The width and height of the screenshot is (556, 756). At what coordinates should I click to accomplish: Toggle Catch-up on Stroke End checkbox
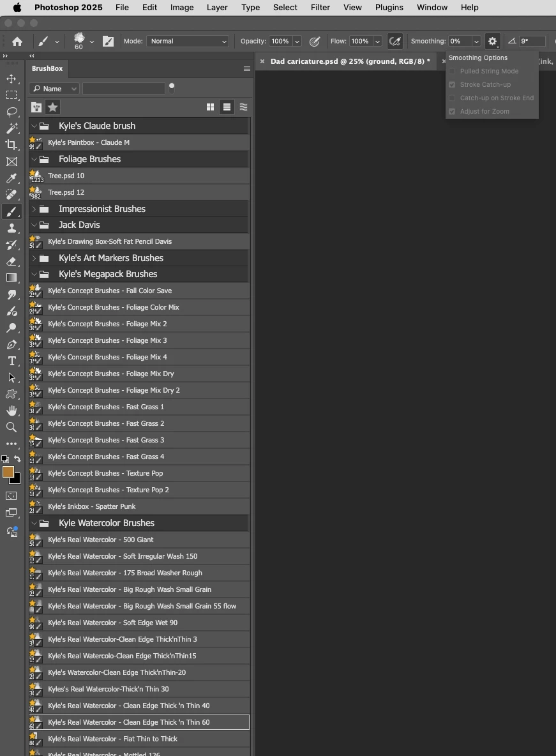pyautogui.click(x=452, y=98)
